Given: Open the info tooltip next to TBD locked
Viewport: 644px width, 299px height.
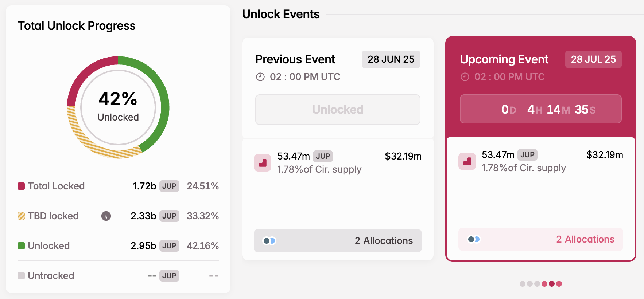Looking at the screenshot, I should coord(106,216).
